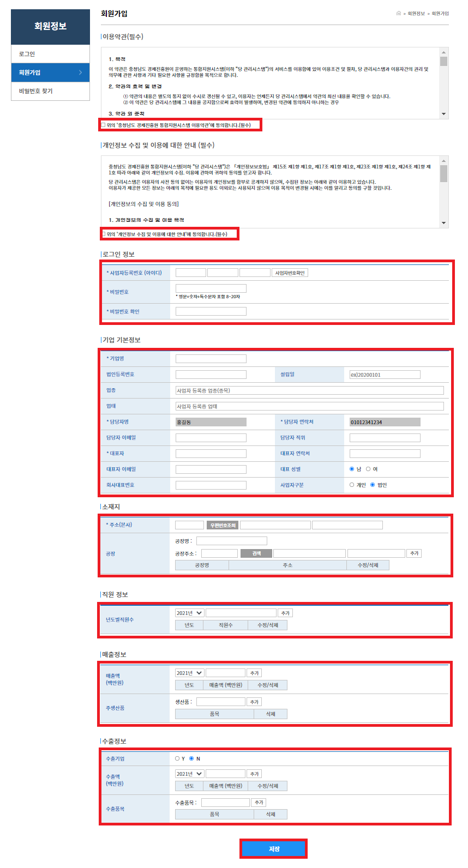This screenshot has width=468, height=868.
Task: Click 회원가입 breadcrumb link
Action: (x=440, y=14)
